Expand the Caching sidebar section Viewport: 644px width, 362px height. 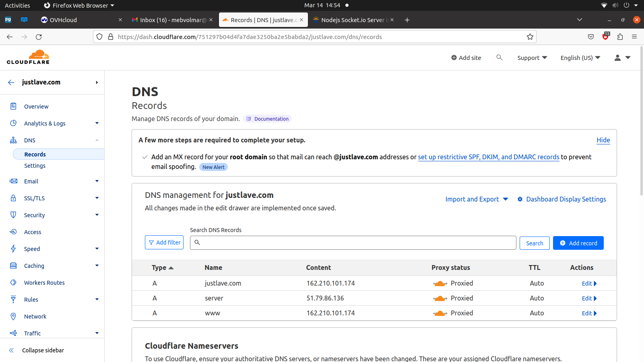(97, 265)
